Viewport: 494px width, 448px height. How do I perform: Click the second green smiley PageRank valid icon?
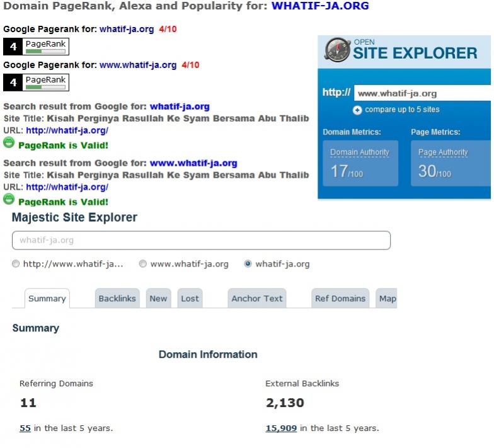(x=9, y=199)
